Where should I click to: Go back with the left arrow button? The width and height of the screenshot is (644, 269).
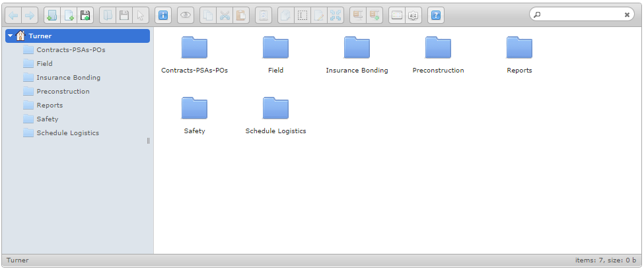coord(14,16)
